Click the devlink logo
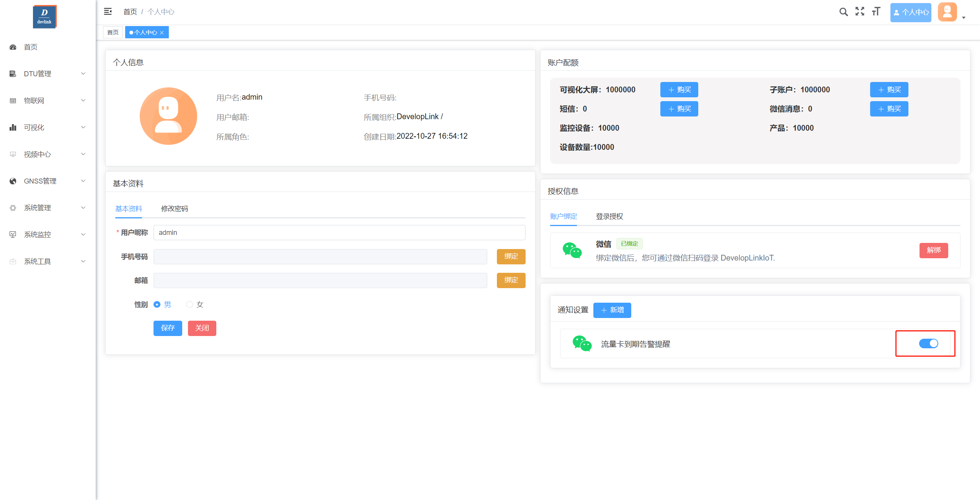The width and height of the screenshot is (980, 500). point(44,16)
